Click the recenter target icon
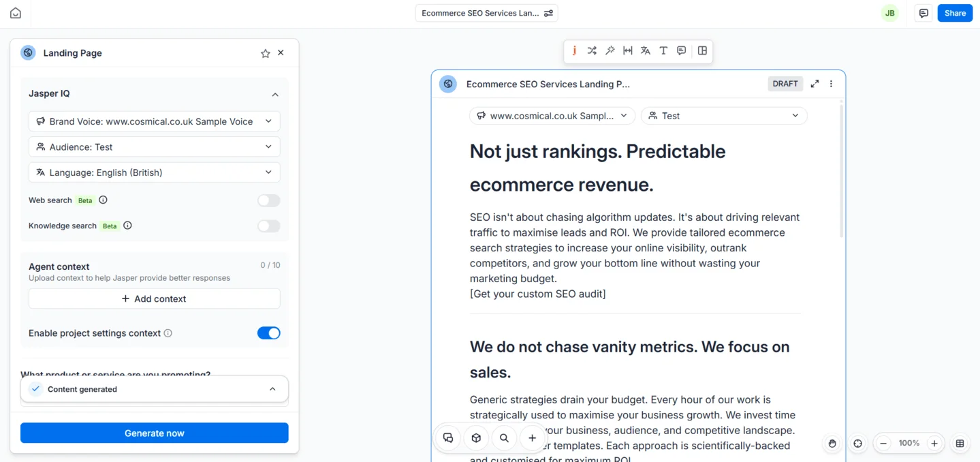Image resolution: width=980 pixels, height=462 pixels. point(857,443)
